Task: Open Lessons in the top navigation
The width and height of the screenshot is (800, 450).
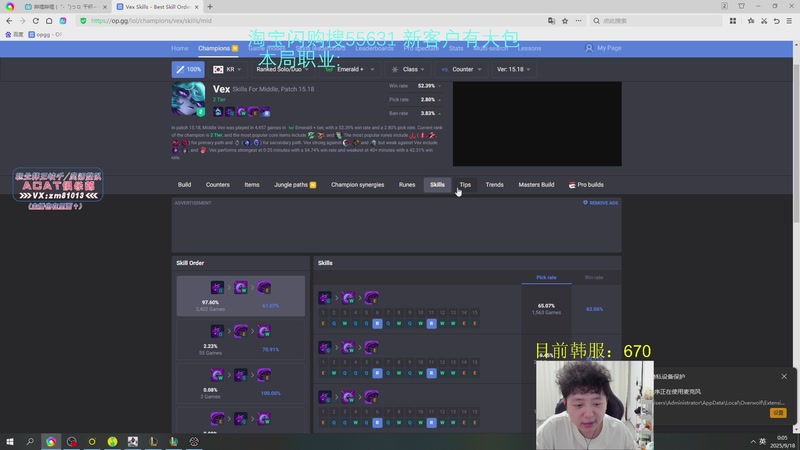Action: coord(529,48)
